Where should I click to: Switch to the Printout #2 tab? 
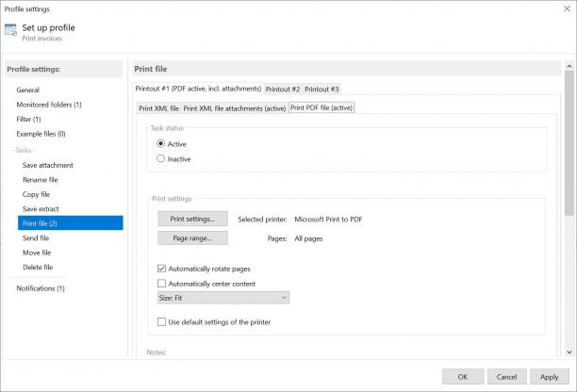tap(283, 90)
